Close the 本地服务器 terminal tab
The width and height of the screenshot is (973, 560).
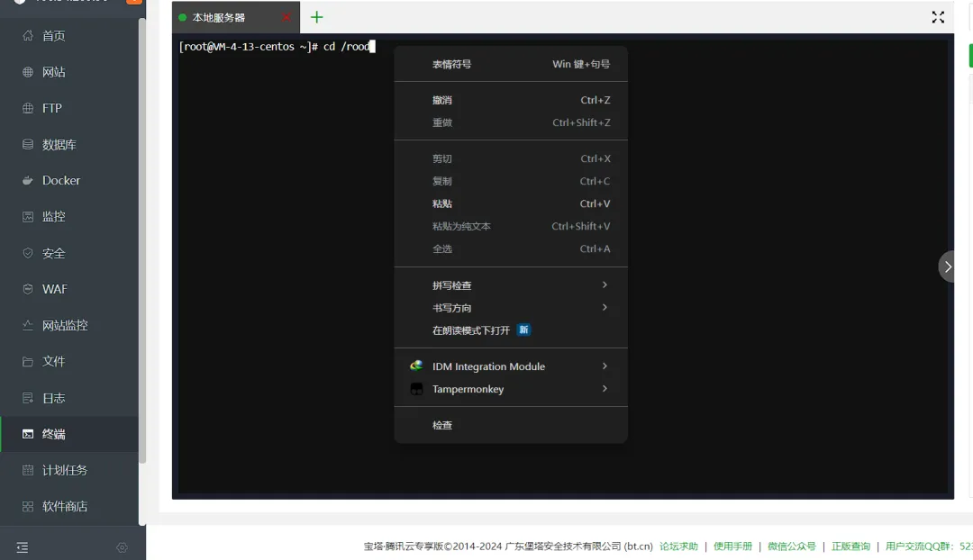pyautogui.click(x=286, y=17)
